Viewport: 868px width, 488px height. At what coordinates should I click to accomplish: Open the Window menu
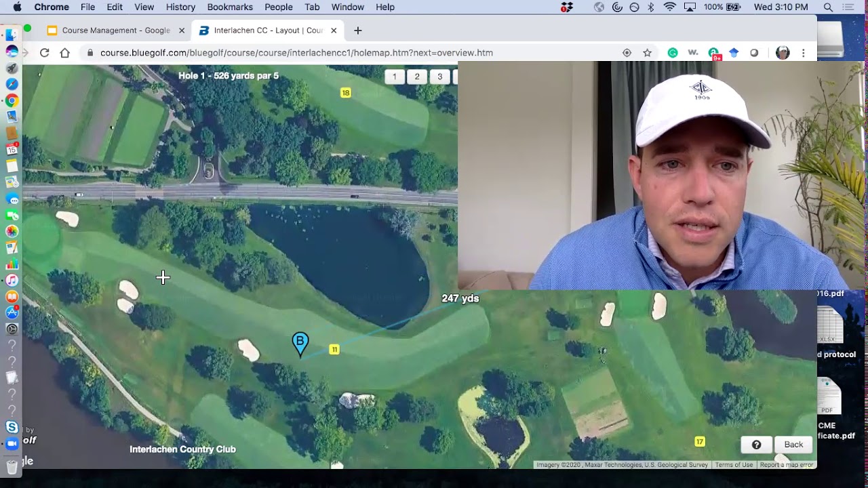pos(347,7)
